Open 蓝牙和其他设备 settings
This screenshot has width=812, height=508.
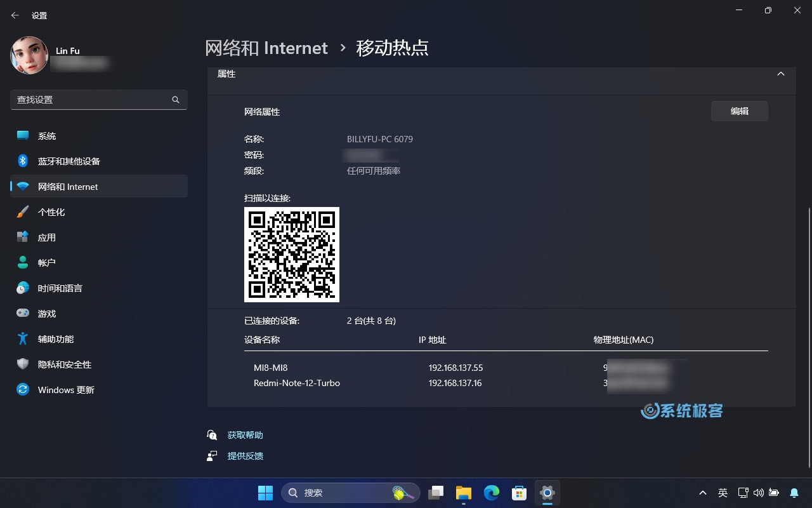(x=99, y=161)
